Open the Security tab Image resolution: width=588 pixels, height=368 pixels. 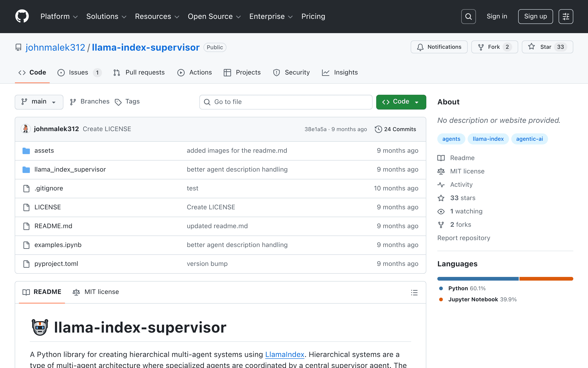(291, 72)
